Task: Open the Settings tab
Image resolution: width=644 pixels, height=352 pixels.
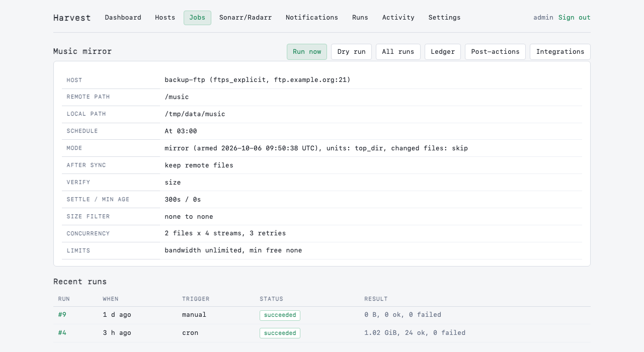Action: 445,18
